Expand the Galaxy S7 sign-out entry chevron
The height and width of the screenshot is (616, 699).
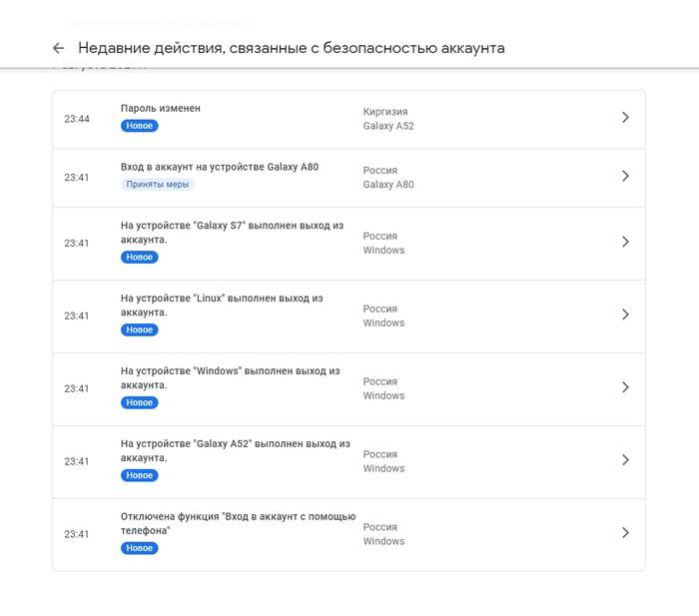point(625,242)
